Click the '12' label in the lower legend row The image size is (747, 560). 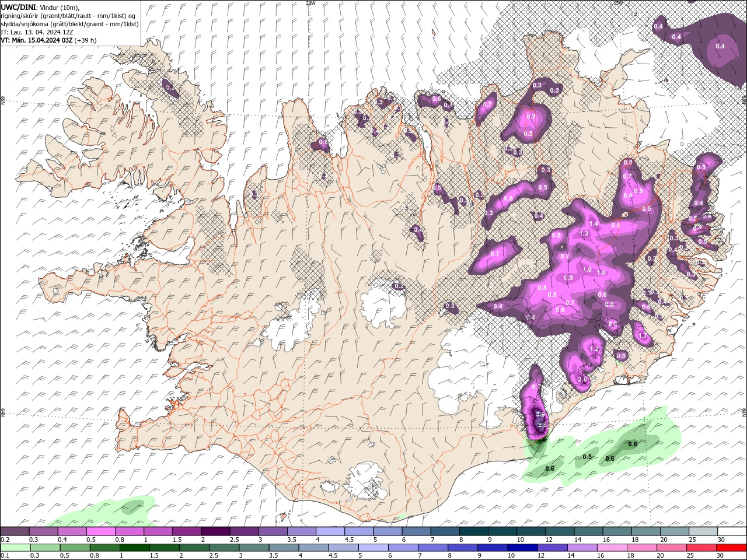tap(541, 556)
